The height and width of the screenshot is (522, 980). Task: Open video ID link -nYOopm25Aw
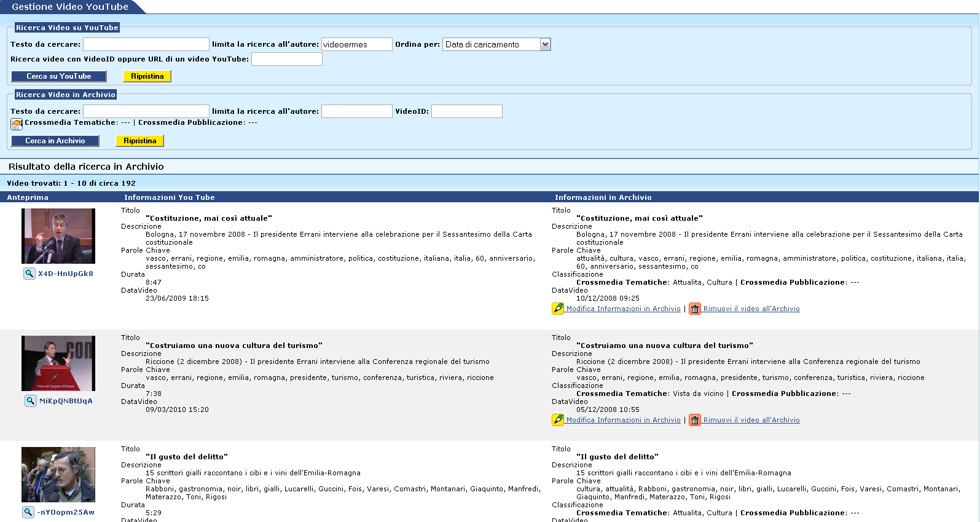66,512
